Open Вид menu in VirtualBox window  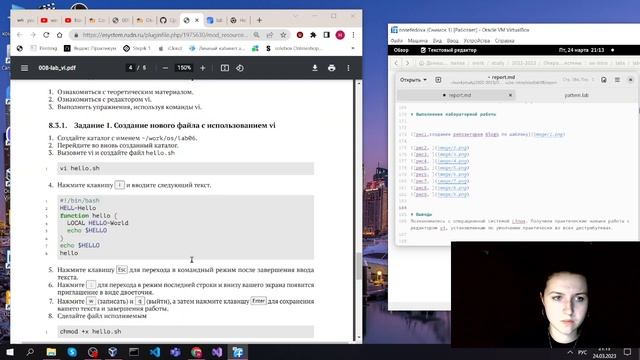[437, 41]
